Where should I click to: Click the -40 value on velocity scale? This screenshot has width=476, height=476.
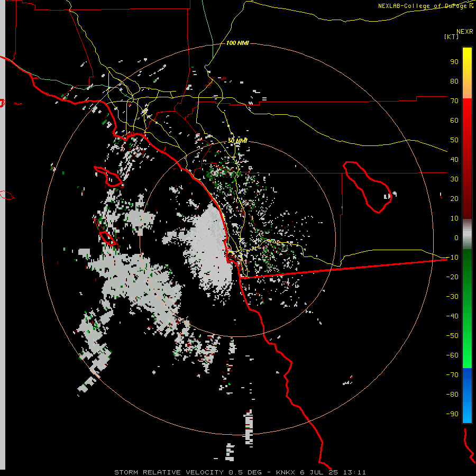click(x=452, y=316)
